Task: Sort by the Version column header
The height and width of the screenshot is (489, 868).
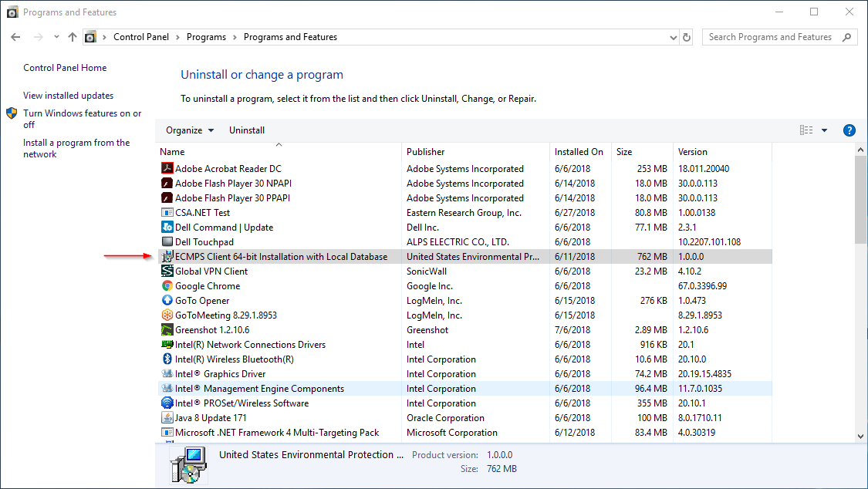Action: 722,152
